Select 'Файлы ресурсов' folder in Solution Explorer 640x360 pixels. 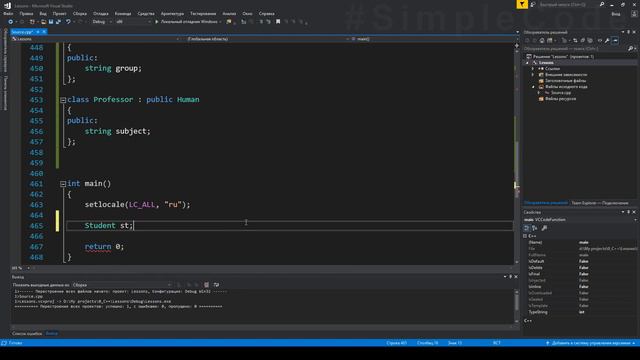coord(560,99)
